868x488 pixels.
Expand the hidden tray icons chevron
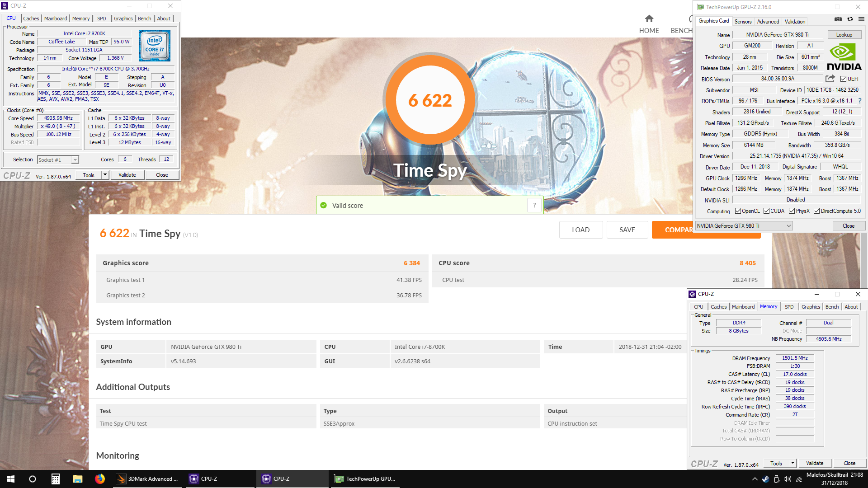[755, 479]
